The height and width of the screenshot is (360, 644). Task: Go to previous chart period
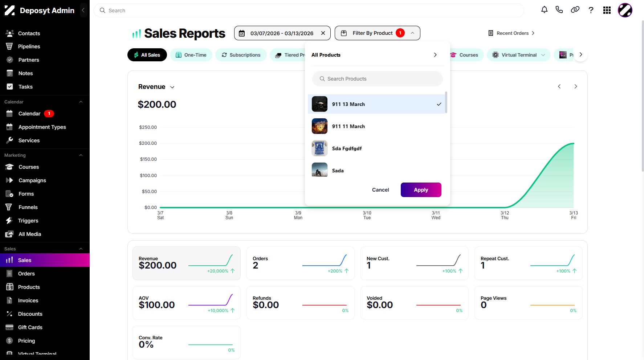tap(559, 86)
